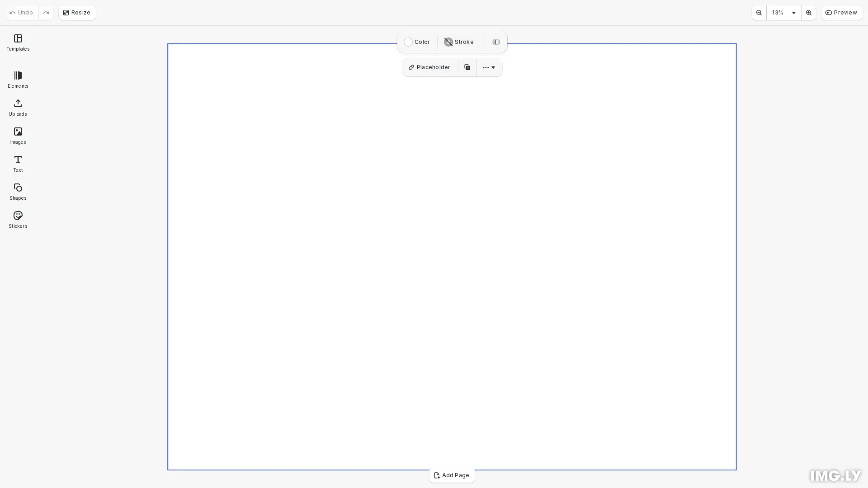Toggle the Stroke setting for the page
Viewport: 868px width, 488px height.
(458, 42)
